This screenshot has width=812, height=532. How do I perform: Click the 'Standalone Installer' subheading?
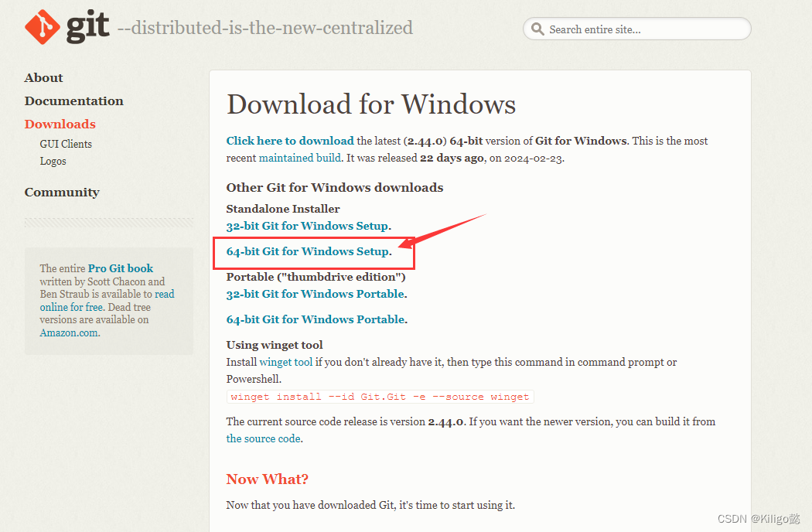[x=283, y=209]
